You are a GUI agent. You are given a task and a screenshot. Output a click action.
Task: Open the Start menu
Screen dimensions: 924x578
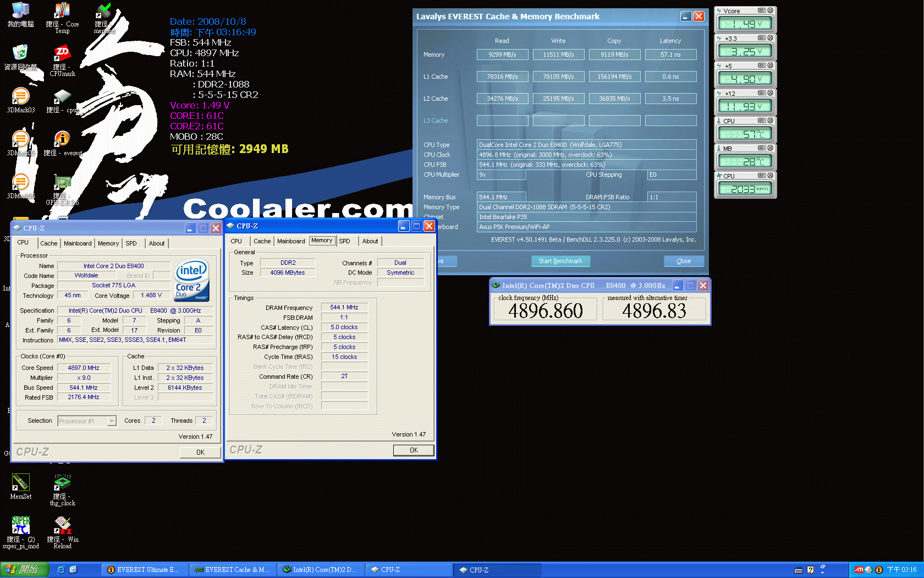pos(25,570)
